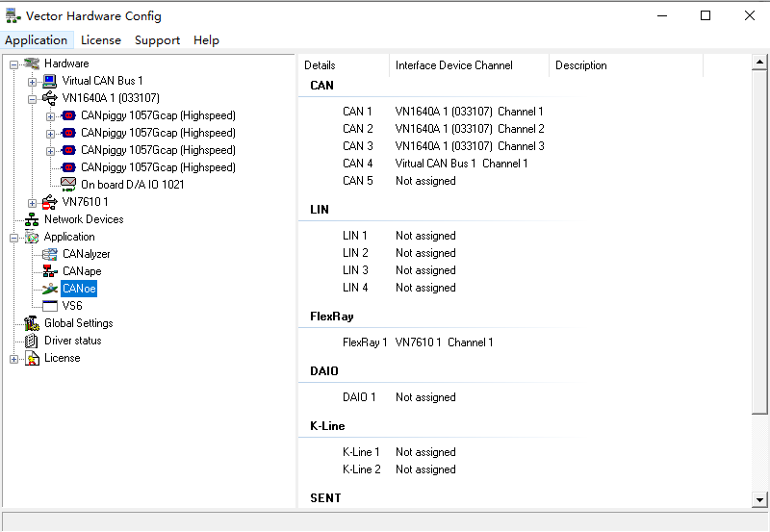Select Global Settings in the tree
This screenshot has height=532, width=770.
point(79,323)
